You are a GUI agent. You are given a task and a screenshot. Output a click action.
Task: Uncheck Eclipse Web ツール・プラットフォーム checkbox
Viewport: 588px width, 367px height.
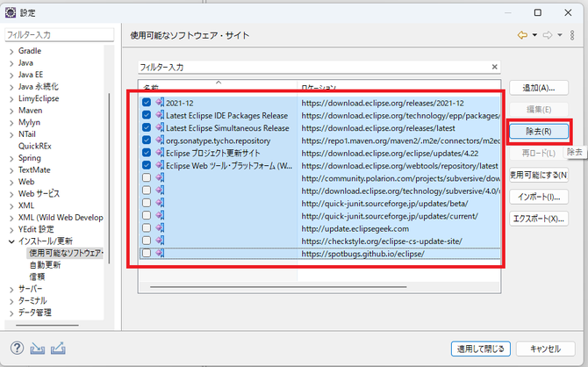click(x=147, y=165)
